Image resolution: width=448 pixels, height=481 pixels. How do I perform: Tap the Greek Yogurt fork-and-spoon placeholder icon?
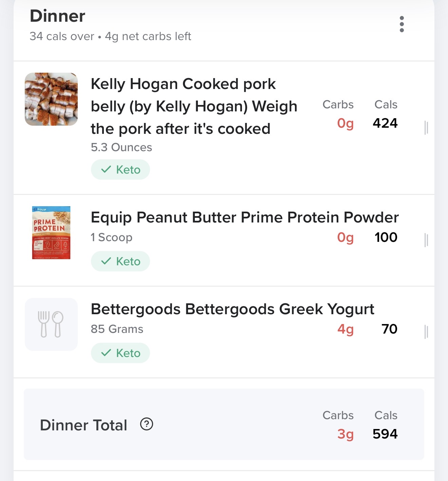click(x=51, y=324)
